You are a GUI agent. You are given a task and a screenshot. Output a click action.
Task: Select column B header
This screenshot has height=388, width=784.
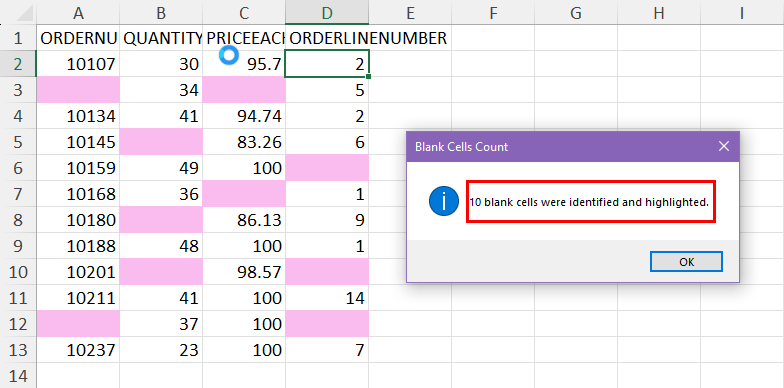click(161, 13)
